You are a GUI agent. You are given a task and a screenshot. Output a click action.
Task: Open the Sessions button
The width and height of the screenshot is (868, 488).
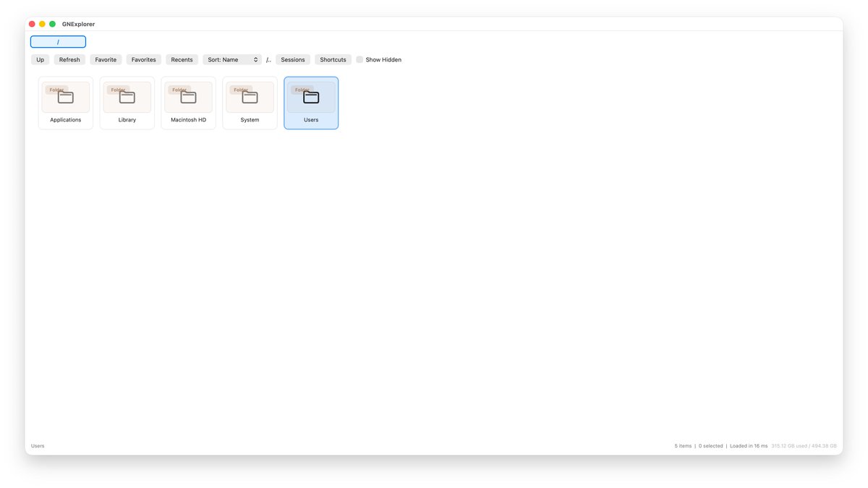pyautogui.click(x=293, y=59)
